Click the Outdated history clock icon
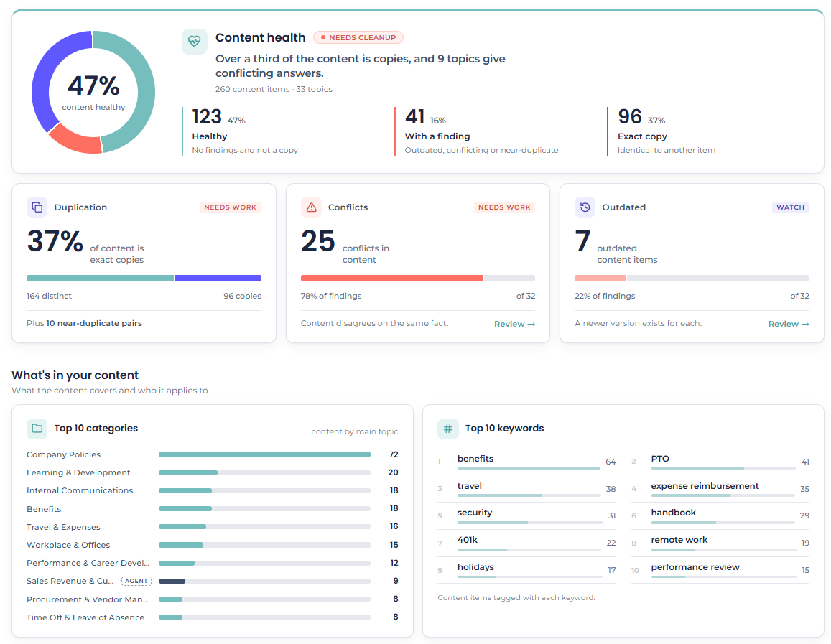831x644 pixels. 585,207
